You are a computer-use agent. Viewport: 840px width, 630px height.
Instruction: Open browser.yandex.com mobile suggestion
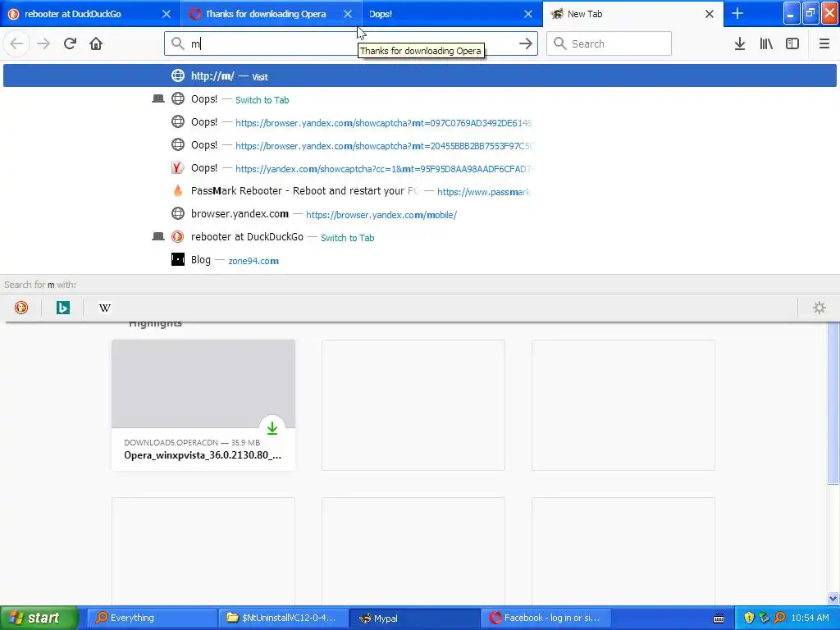(419, 214)
